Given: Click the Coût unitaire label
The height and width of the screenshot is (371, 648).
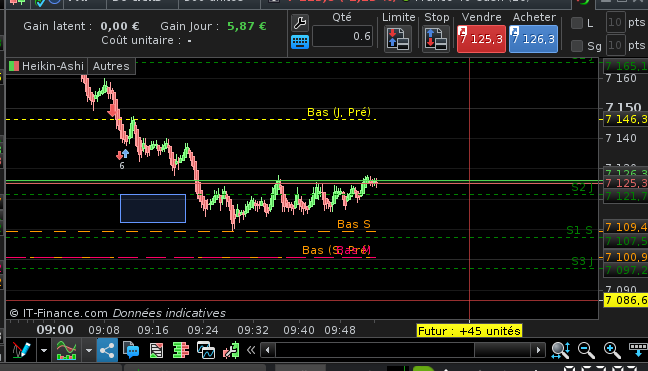Looking at the screenshot, I should point(141,40).
